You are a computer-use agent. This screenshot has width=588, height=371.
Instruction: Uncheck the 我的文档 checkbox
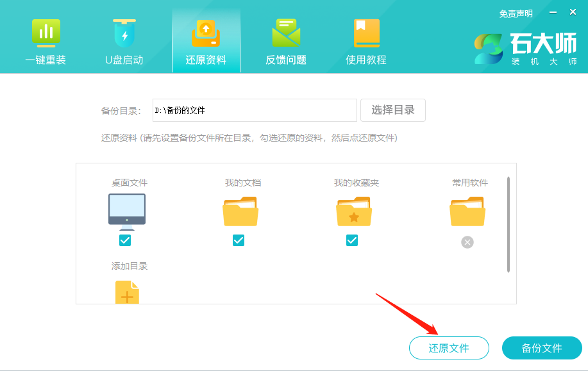pos(239,240)
